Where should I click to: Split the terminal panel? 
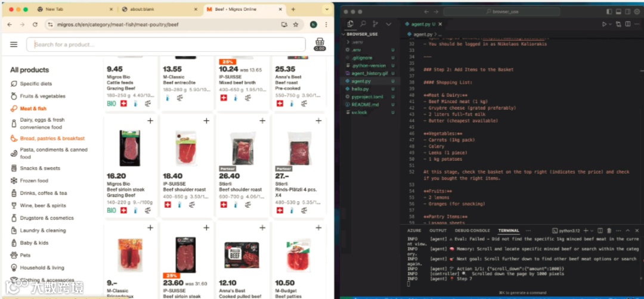(x=600, y=231)
